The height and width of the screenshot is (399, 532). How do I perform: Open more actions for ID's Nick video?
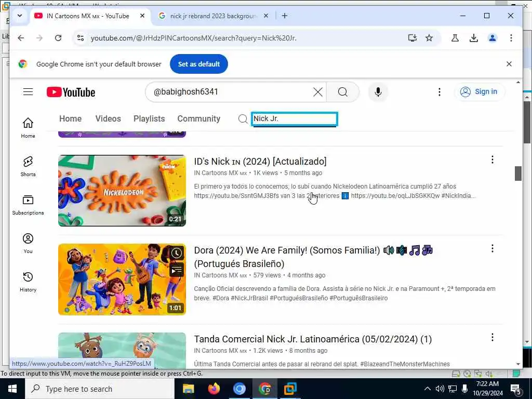tap(492, 160)
